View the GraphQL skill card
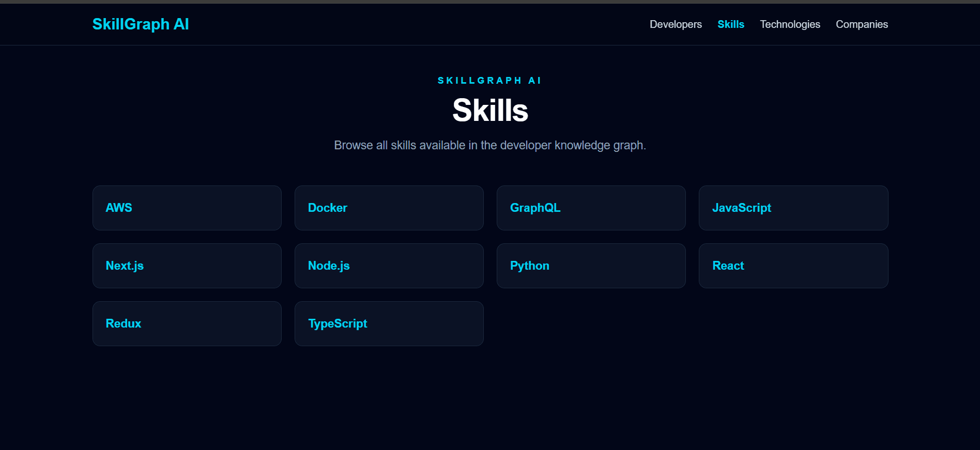 [591, 208]
